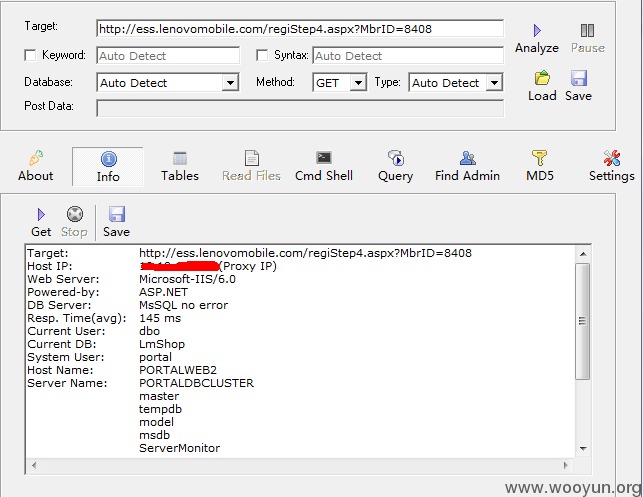Open the MD5 tool
The height and width of the screenshot is (497, 643).
(x=540, y=167)
